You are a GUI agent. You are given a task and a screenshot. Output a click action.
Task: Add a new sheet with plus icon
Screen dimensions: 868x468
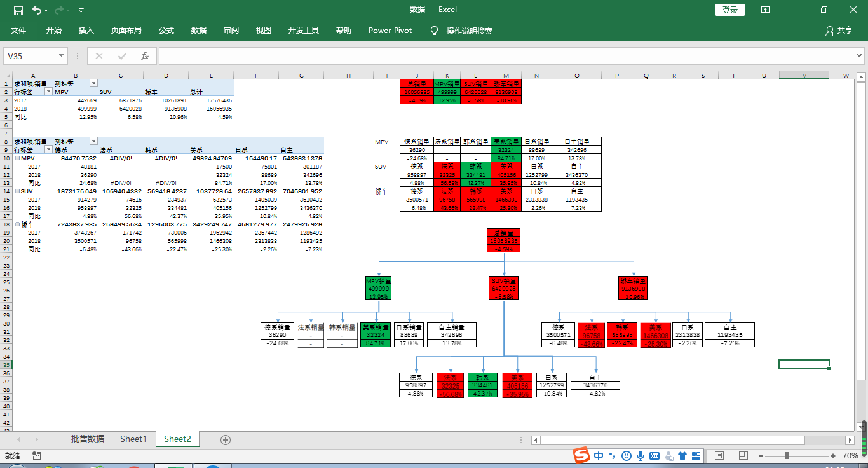click(x=225, y=439)
